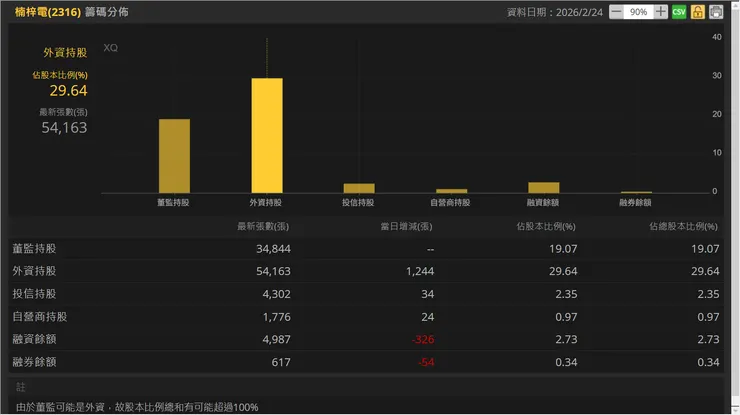Select the 外資持股 table row label
The height and width of the screenshot is (415, 740).
(34, 271)
